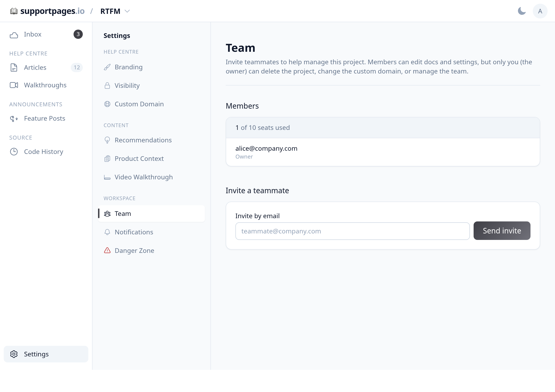Focus the Invite by email input field
555x392 pixels.
pyautogui.click(x=352, y=231)
